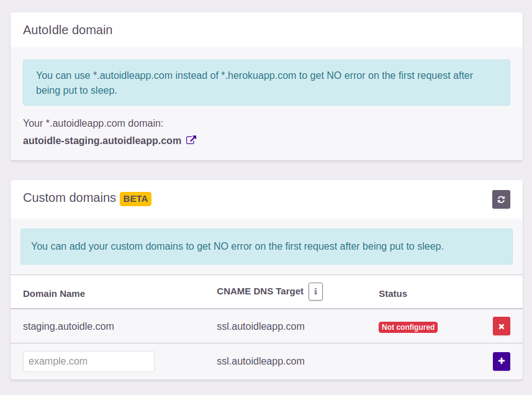Viewport: 532px width, 395px height.
Task: Click the Domain Name column header
Action: [53, 294]
